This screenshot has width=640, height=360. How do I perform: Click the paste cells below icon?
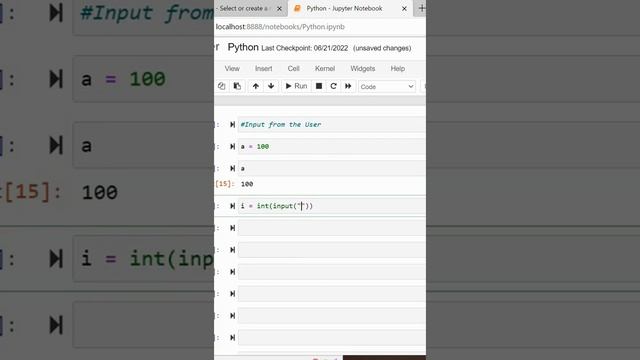pyautogui.click(x=237, y=86)
